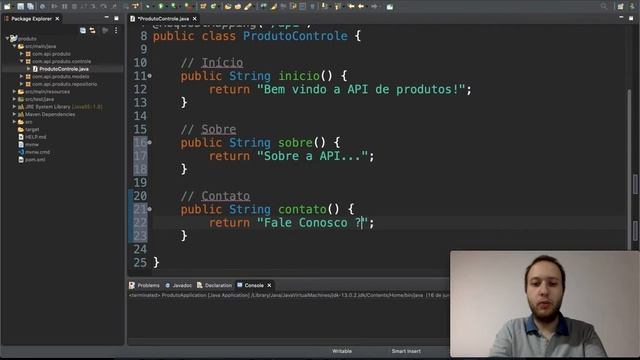Close the ProdutoControle.java editor tab
Screen dimensions: 640x360
195,19
